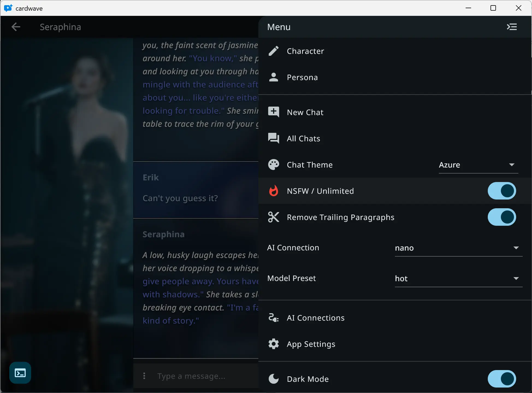Image resolution: width=532 pixels, height=393 pixels.
Task: Open All Chats via its speech bubble icon
Action: 274,138
